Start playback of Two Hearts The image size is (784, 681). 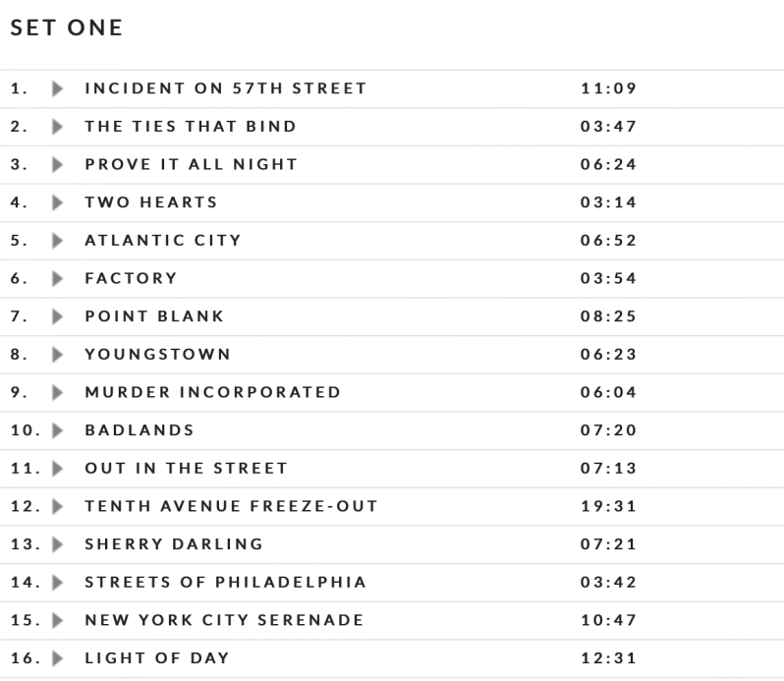tap(57, 202)
